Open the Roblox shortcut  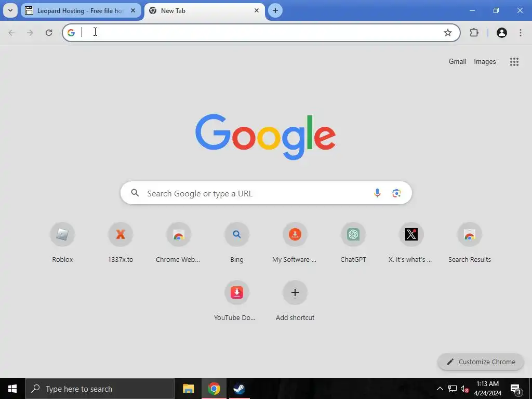[x=62, y=242]
